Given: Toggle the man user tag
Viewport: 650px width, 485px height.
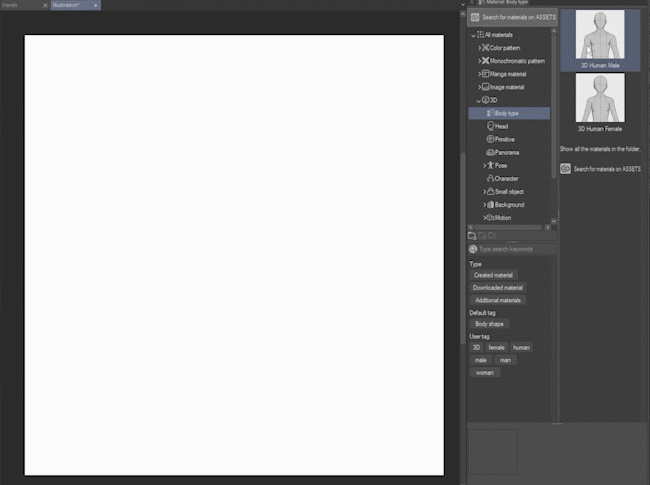Looking at the screenshot, I should [505, 360].
